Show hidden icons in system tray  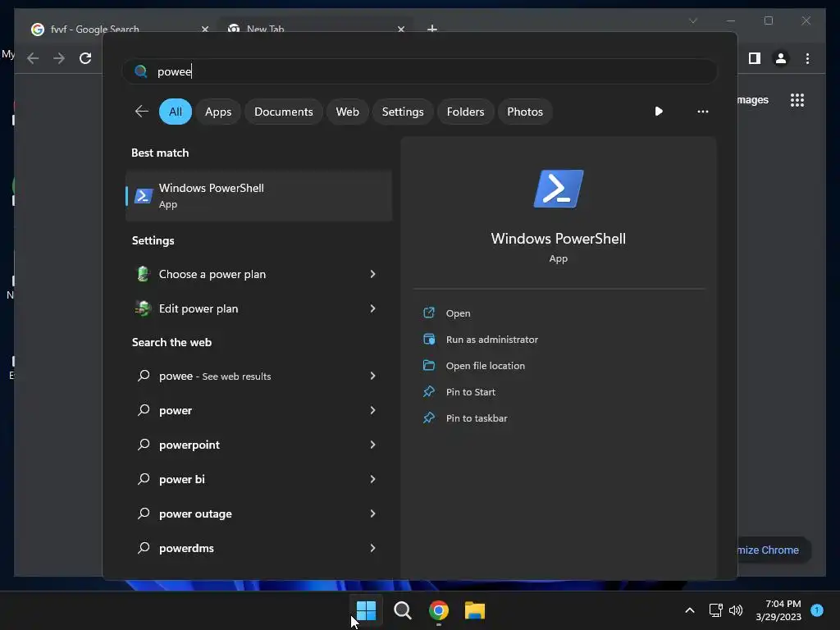pyautogui.click(x=690, y=610)
